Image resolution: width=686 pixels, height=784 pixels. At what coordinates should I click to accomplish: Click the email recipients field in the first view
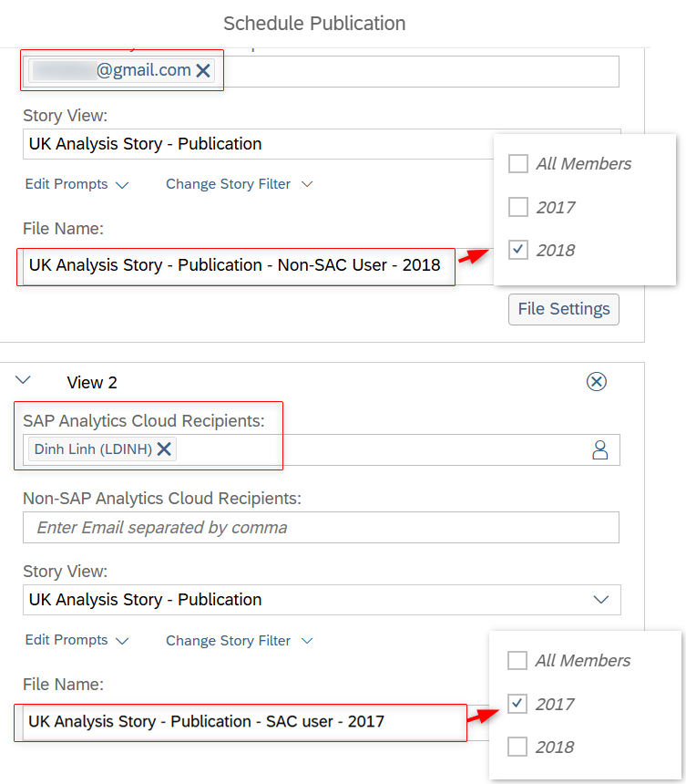pos(321,71)
